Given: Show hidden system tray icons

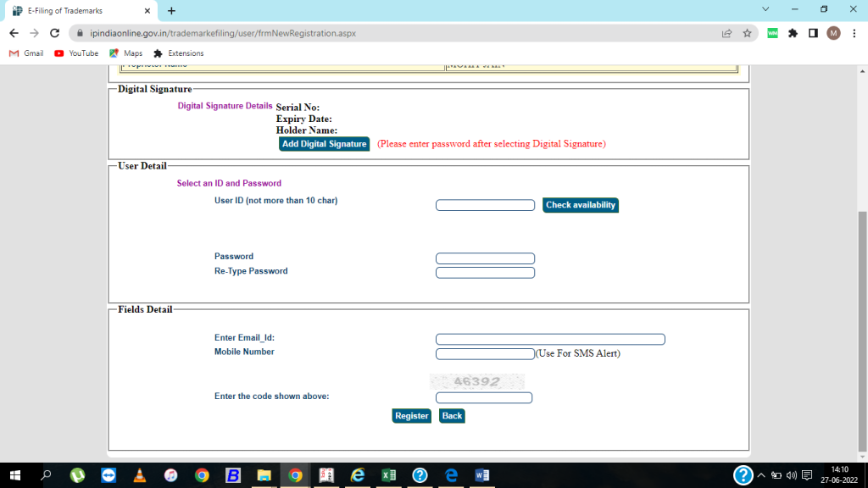Looking at the screenshot, I should click(x=761, y=475).
